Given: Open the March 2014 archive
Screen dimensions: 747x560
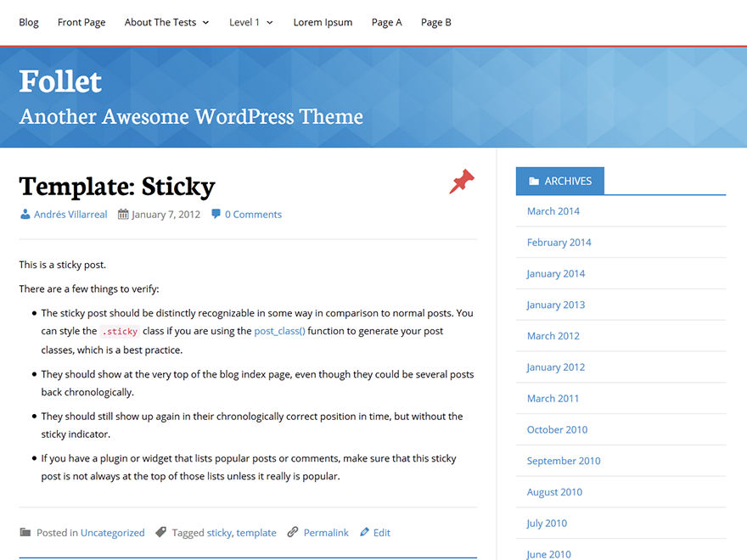Looking at the screenshot, I should (x=553, y=210).
